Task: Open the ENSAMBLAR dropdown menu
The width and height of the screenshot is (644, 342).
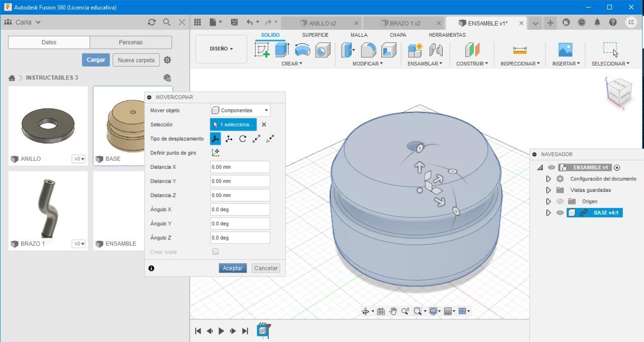Action: [425, 63]
